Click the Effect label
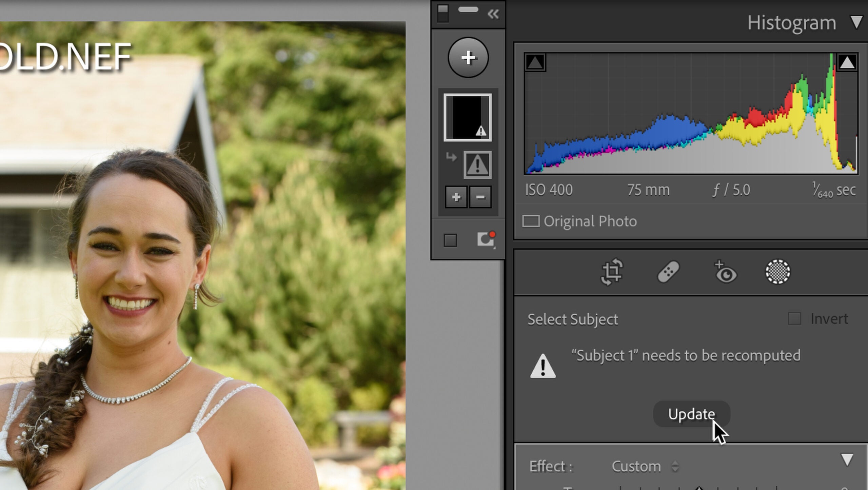Viewport: 868px width, 490px height. [x=551, y=467]
